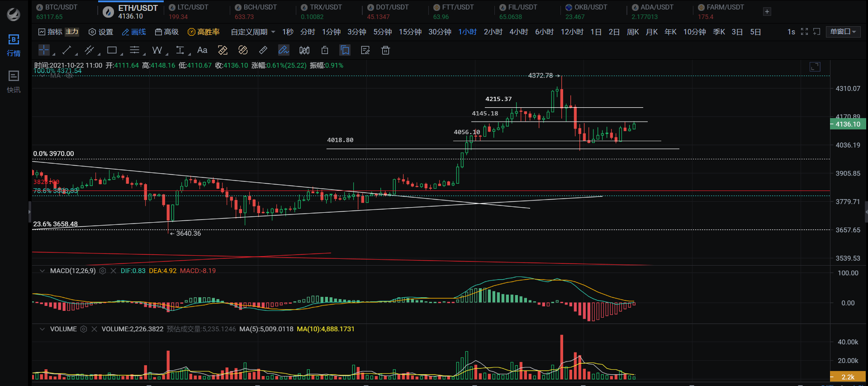Select the crosshair cursor tool
Viewport: 868px width, 386px height.
(x=44, y=50)
